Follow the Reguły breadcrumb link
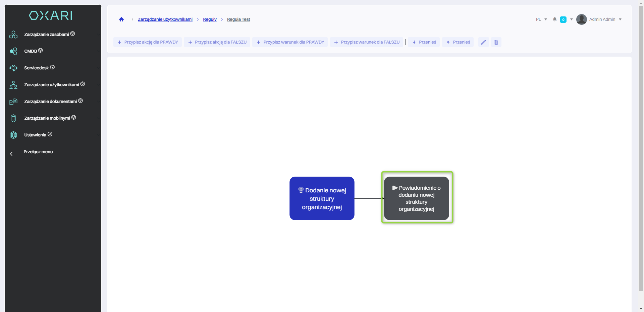This screenshot has height=312, width=644. pyautogui.click(x=210, y=19)
